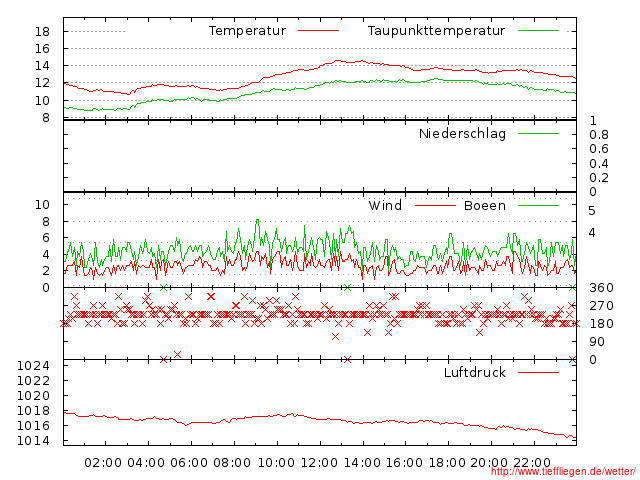
Task: Click the Wind legend label
Action: tap(385, 205)
